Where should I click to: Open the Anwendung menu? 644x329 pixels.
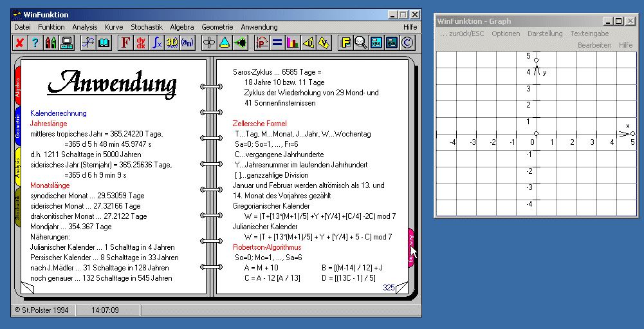(x=259, y=27)
